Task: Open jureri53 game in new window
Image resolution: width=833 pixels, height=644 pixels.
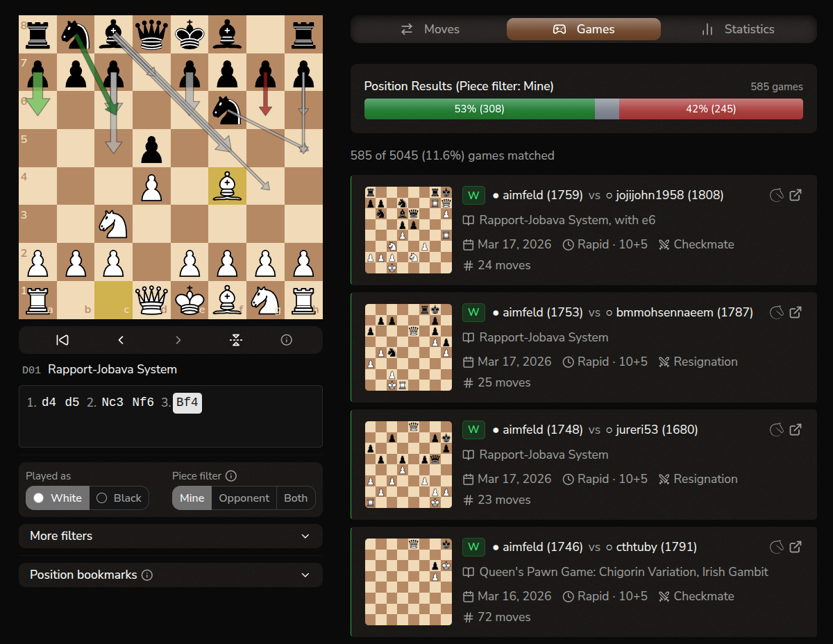Action: 796,430
